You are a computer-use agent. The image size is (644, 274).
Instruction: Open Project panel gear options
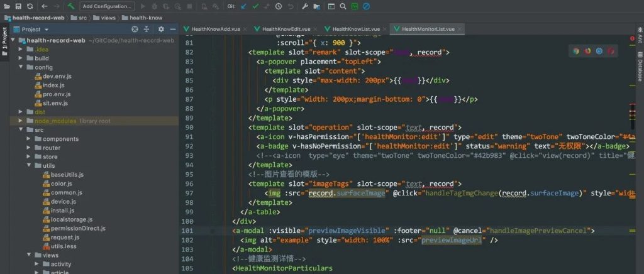(161, 29)
